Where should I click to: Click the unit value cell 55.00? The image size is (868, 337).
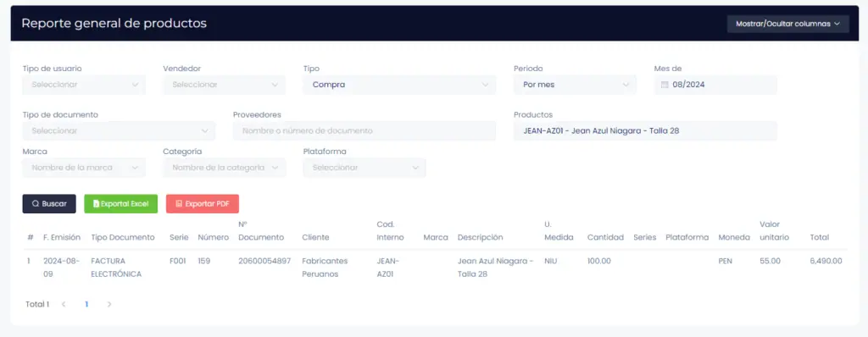pyautogui.click(x=770, y=261)
